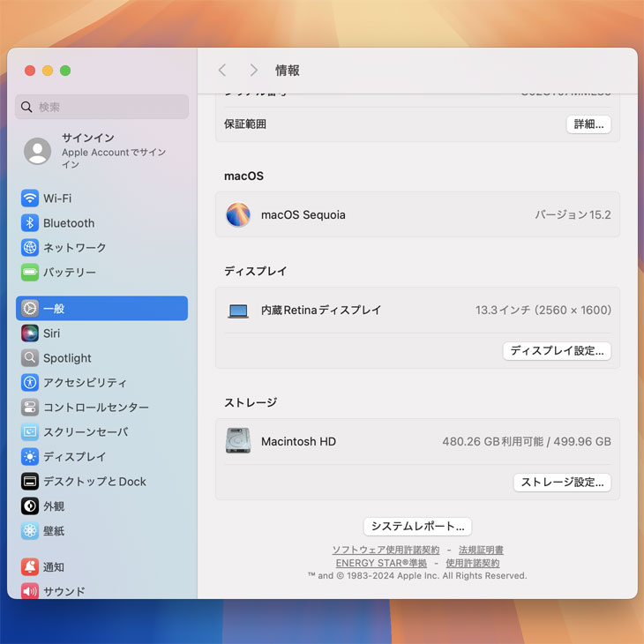Image resolution: width=644 pixels, height=644 pixels.
Task: Click the ストレージ section heading
Action: pos(251,402)
